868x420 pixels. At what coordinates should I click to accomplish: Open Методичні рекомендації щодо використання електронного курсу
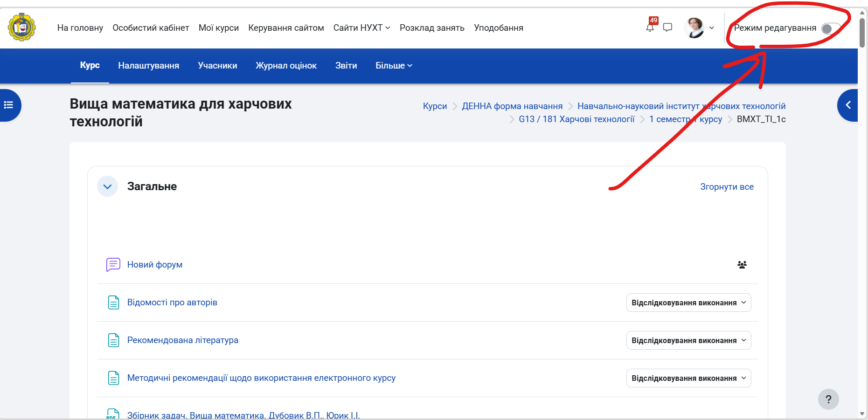pyautogui.click(x=261, y=378)
